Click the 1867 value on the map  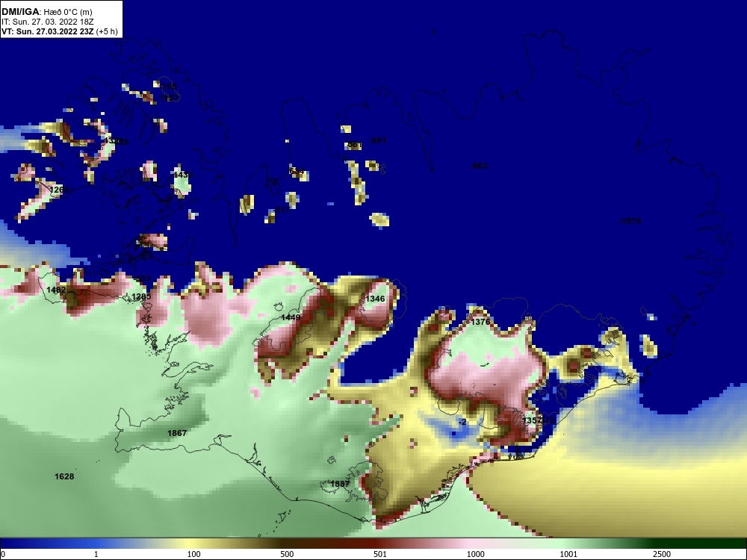click(177, 433)
